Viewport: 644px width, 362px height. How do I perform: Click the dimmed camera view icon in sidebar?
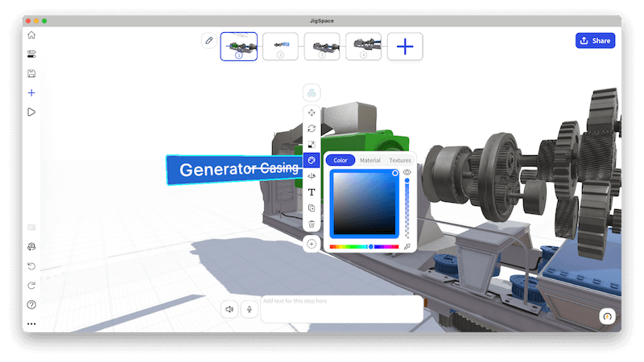tap(31, 228)
